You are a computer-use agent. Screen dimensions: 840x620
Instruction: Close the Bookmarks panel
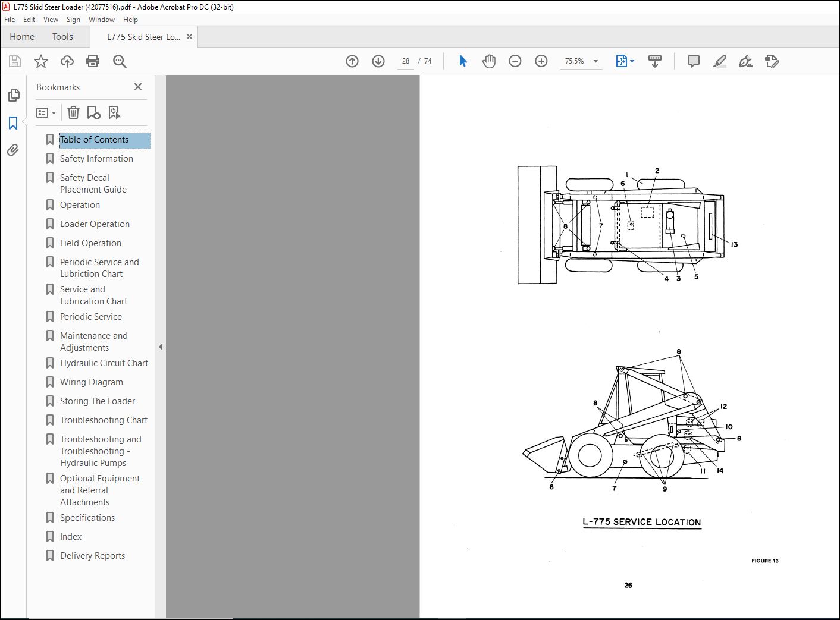click(x=138, y=87)
